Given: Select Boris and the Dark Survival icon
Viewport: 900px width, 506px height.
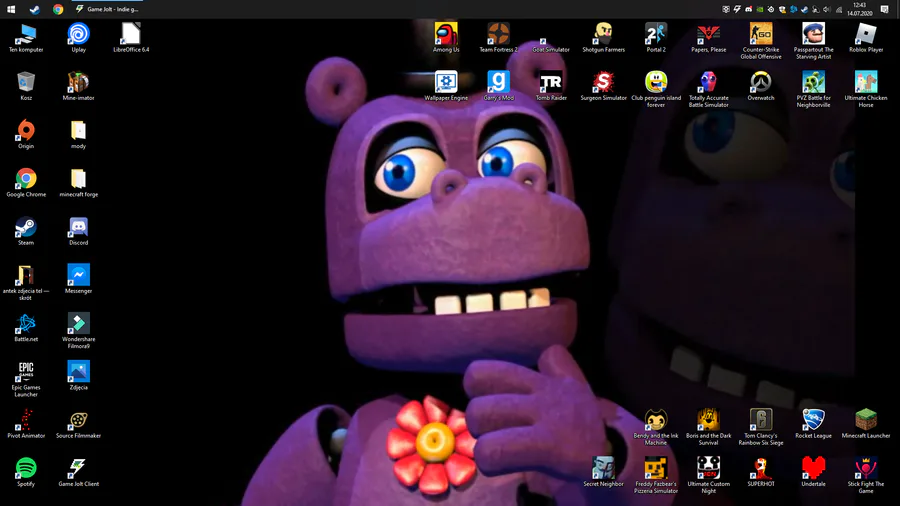Looking at the screenshot, I should (708, 427).
